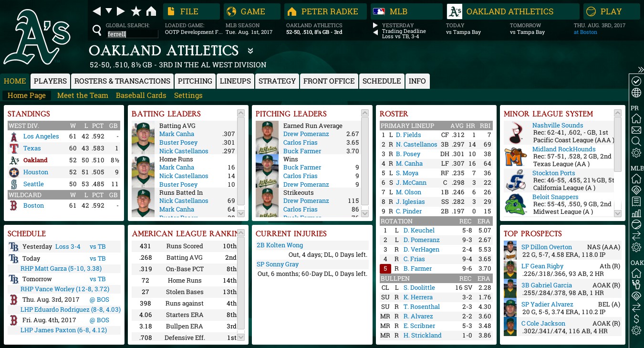Screen dimensions: 644x348
Task: Open the PR section mail envelope icon
Action: tap(636, 130)
